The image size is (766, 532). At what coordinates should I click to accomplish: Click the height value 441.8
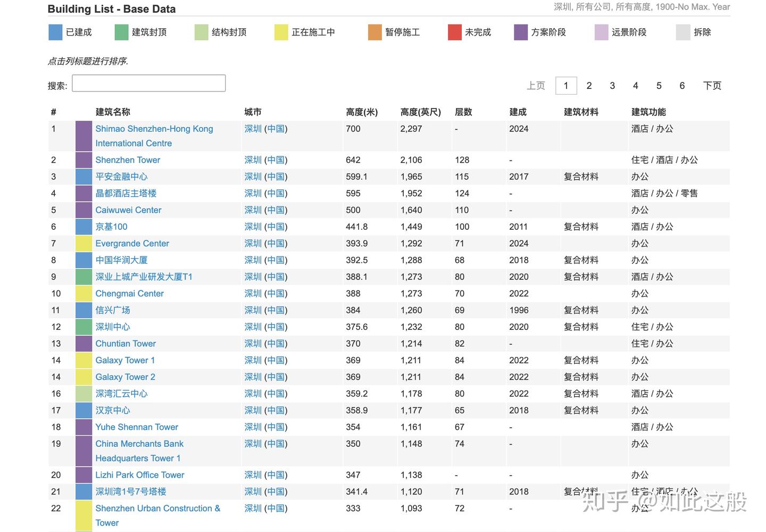click(x=356, y=227)
